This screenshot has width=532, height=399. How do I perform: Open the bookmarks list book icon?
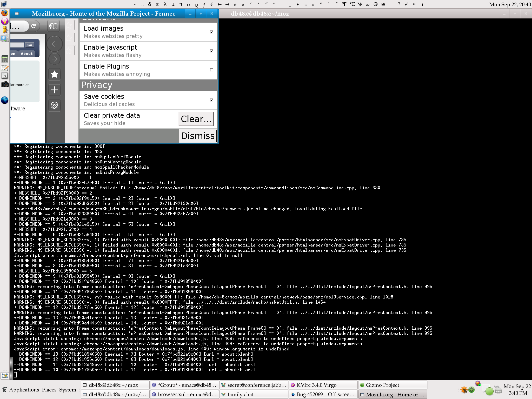(53, 26)
